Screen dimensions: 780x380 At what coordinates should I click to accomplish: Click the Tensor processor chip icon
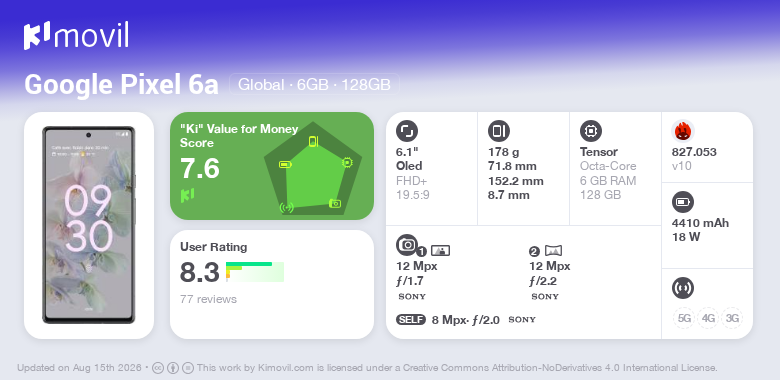pos(591,131)
